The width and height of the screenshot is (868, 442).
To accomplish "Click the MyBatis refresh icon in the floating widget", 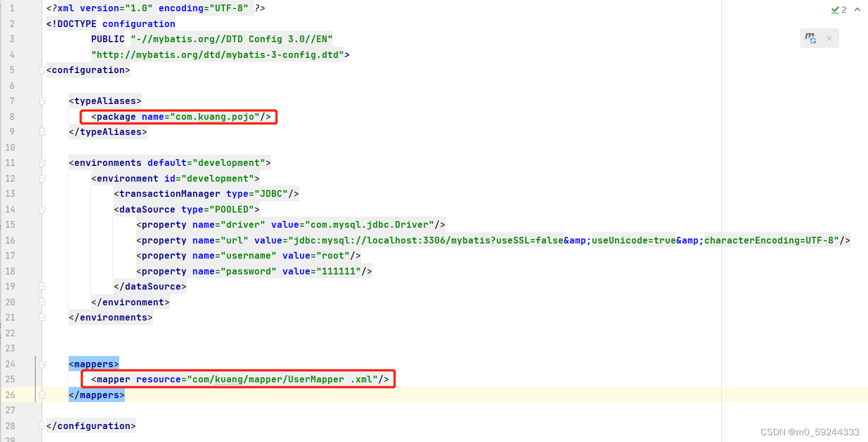I will tap(810, 38).
